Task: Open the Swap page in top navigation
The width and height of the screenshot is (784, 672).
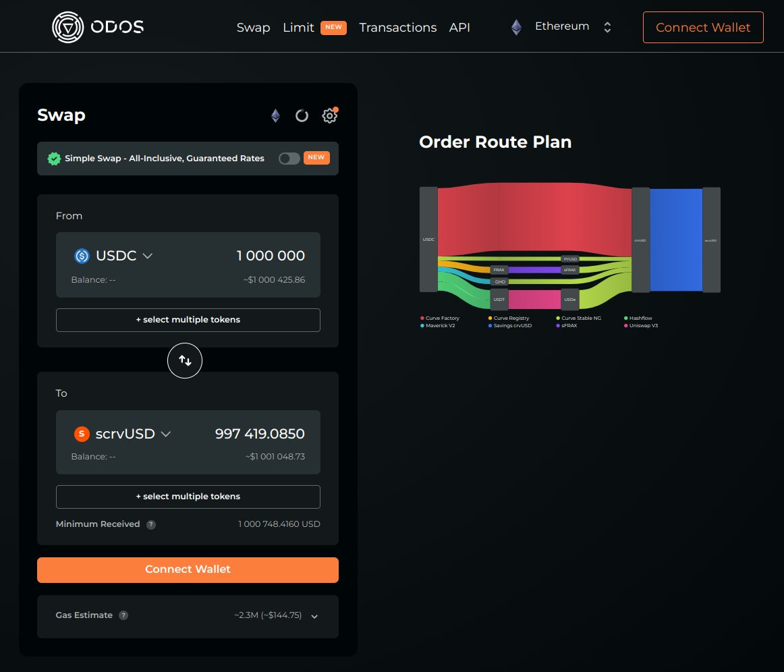Action: pyautogui.click(x=253, y=28)
